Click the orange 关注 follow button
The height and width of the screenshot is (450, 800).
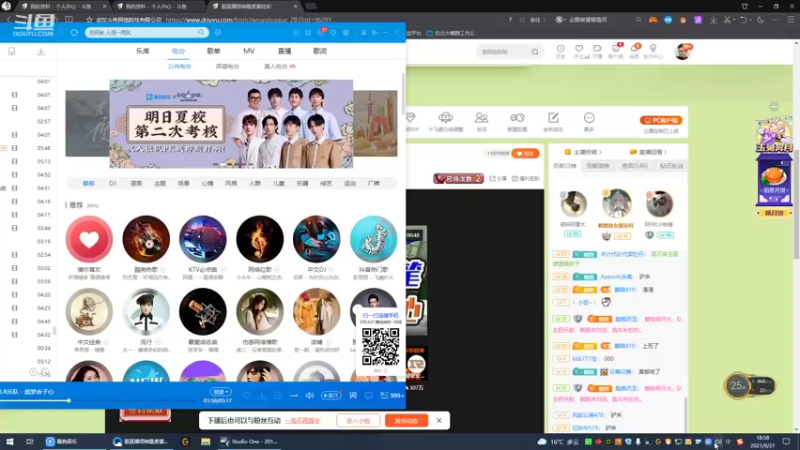pyautogui.click(x=525, y=153)
